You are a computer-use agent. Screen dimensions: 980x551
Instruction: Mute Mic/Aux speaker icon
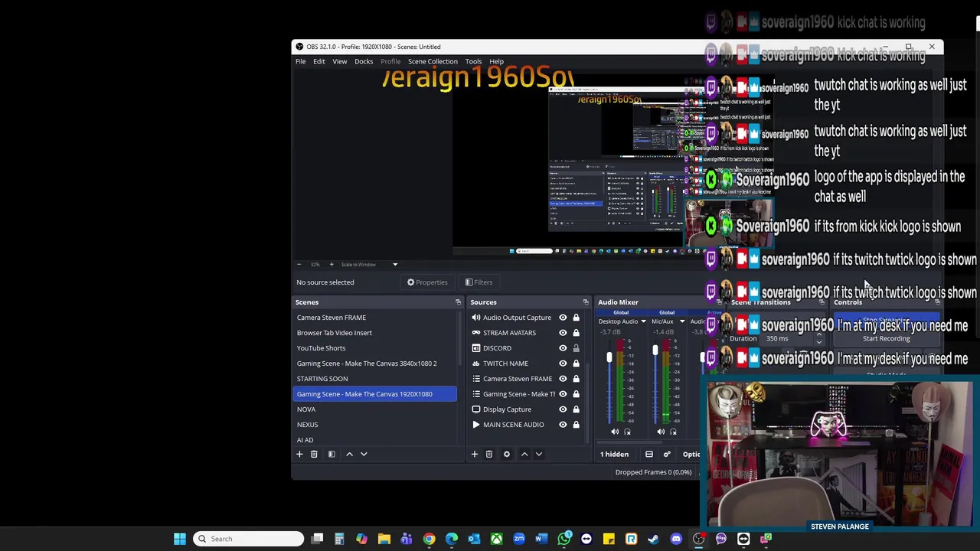[661, 432]
